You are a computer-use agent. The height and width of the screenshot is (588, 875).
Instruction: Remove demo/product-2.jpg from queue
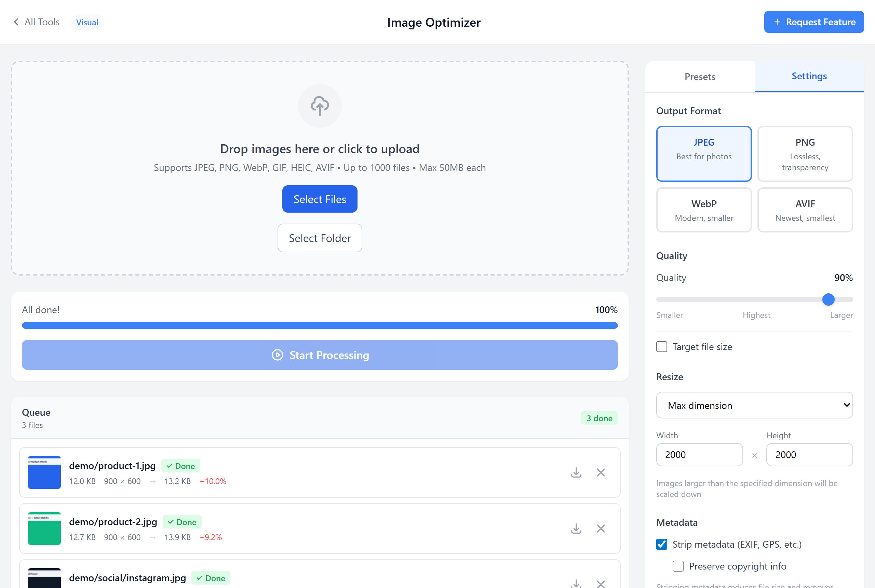[x=601, y=529]
